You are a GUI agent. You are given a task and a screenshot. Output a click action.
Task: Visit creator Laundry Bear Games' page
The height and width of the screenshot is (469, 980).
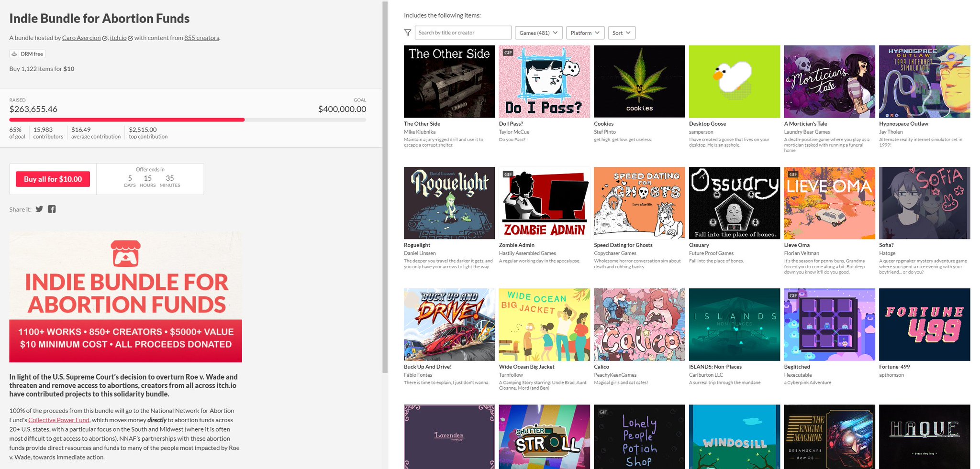coord(807,132)
